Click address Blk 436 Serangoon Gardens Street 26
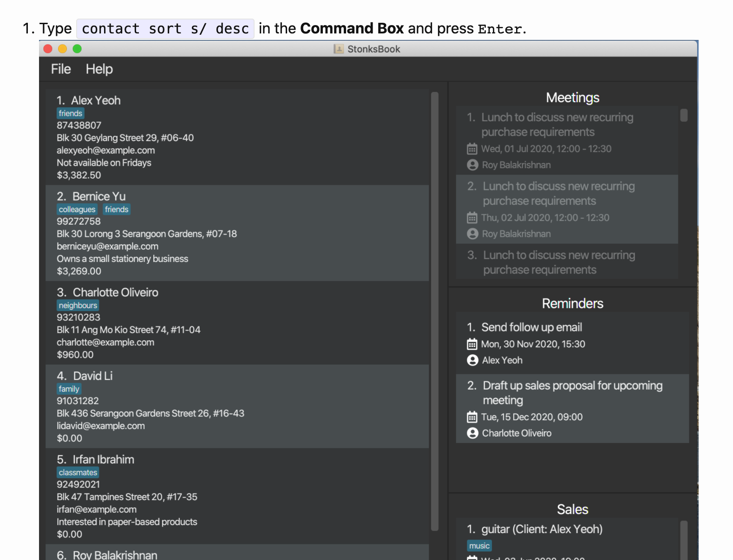733x560 pixels. (x=151, y=414)
